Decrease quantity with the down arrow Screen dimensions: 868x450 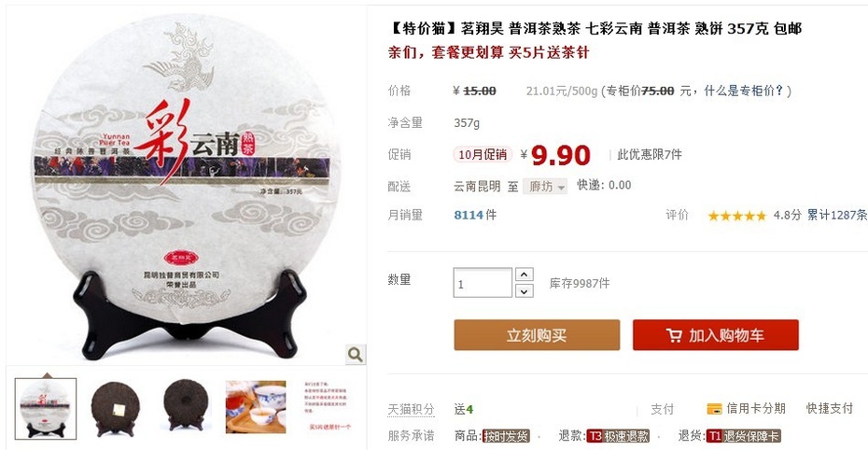coord(525,290)
